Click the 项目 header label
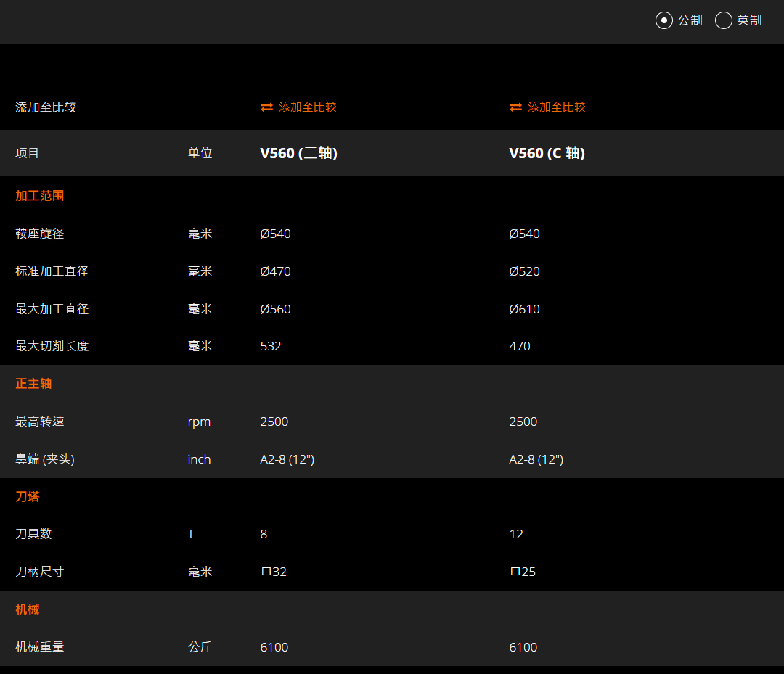 click(x=28, y=153)
